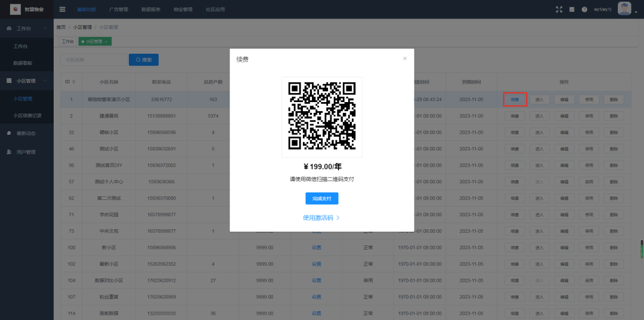644x320 pixels.
Task: Collapse the 小区管理 sidebar group chevron
Action: pyautogui.click(x=45, y=81)
